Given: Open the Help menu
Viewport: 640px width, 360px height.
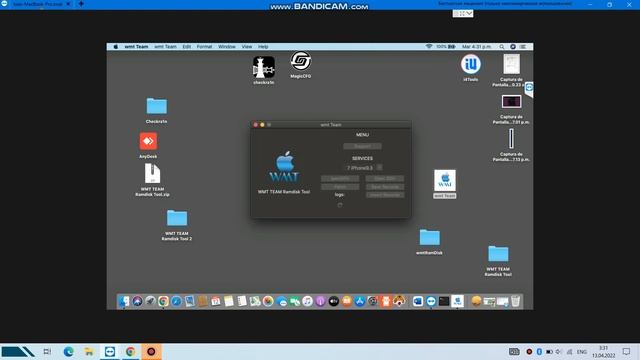Looking at the screenshot, I should tap(263, 47).
